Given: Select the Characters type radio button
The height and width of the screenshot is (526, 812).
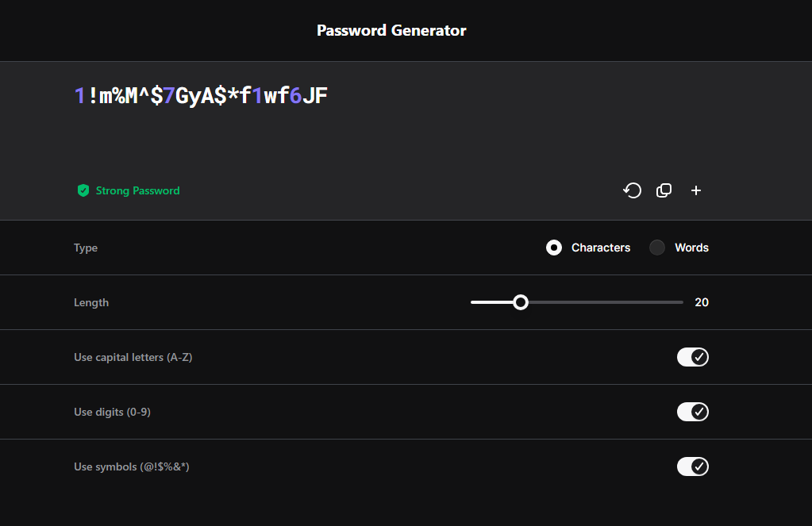Looking at the screenshot, I should coord(553,248).
